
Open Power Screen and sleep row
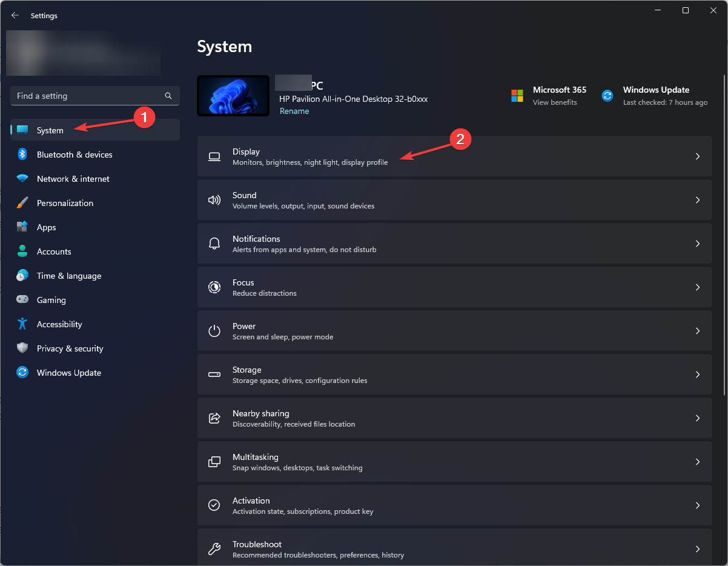click(x=454, y=331)
